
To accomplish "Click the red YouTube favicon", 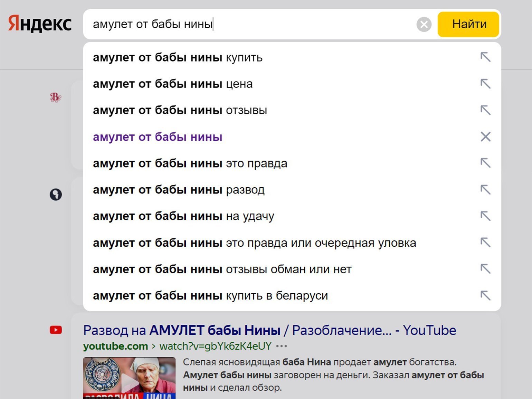I will pyautogui.click(x=56, y=330).
